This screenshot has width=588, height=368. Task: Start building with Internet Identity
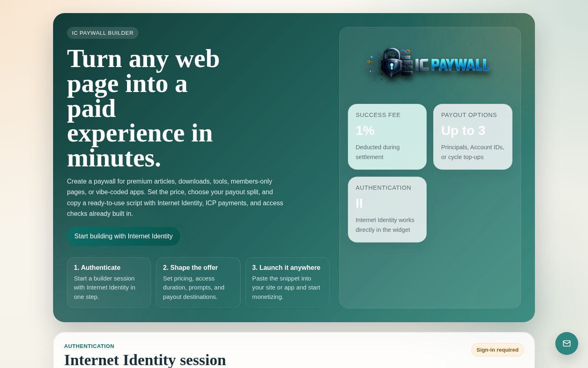[x=123, y=236]
